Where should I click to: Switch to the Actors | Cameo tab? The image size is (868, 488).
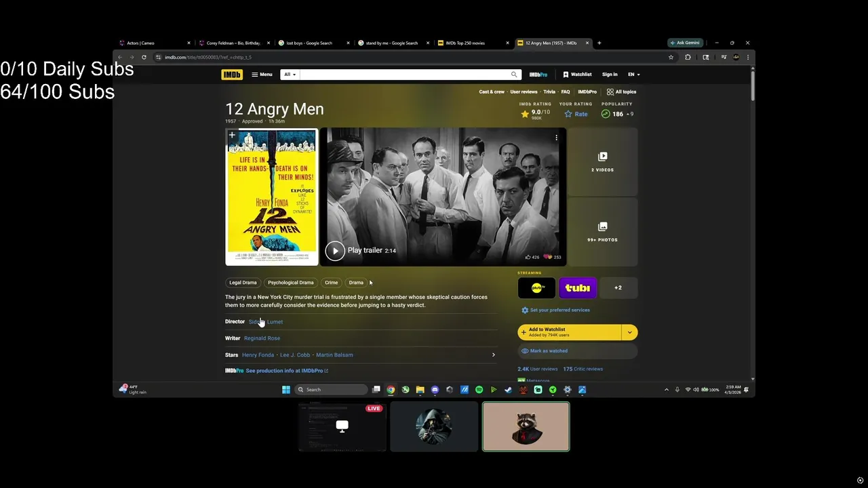click(155, 43)
